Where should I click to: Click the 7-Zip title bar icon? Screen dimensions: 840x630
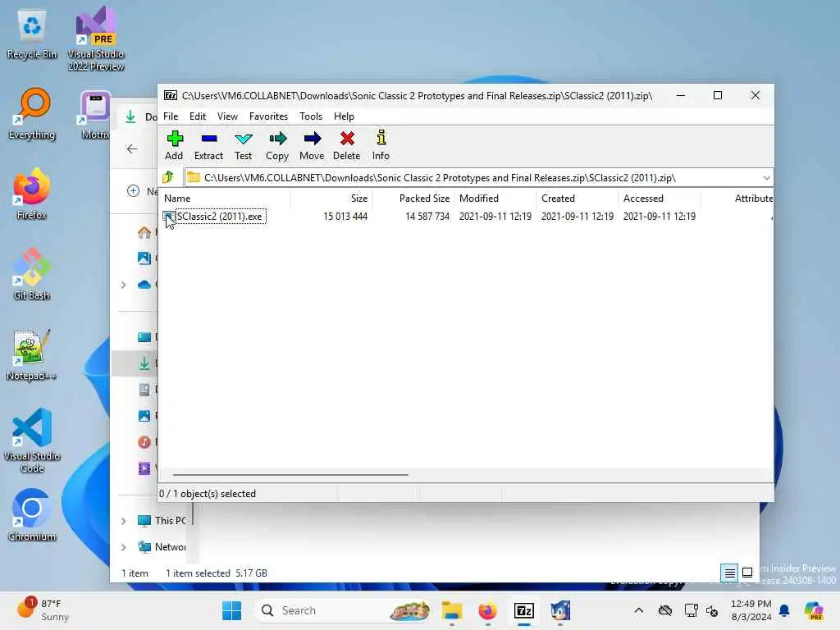(171, 95)
